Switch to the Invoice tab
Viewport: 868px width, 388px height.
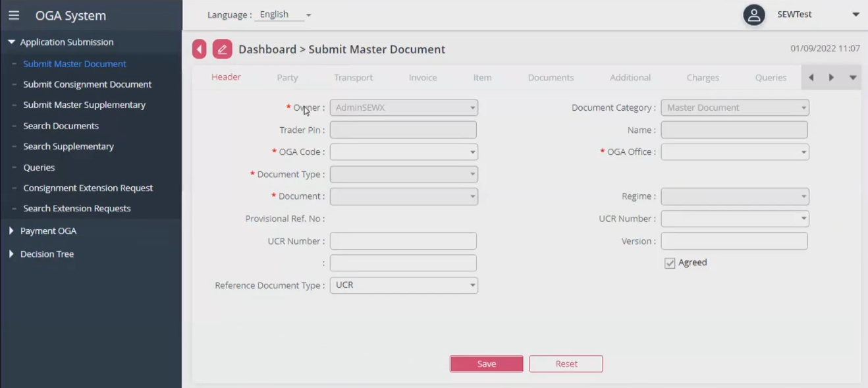(x=422, y=78)
